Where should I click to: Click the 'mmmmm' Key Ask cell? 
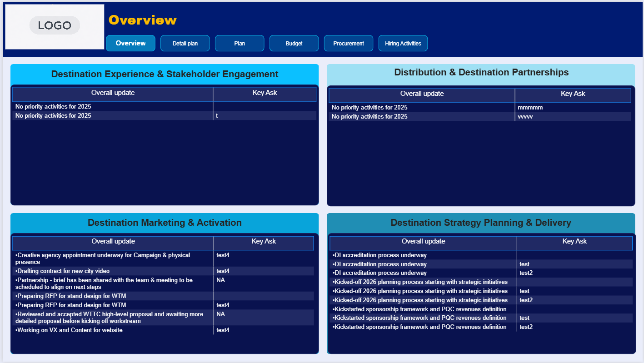point(530,108)
